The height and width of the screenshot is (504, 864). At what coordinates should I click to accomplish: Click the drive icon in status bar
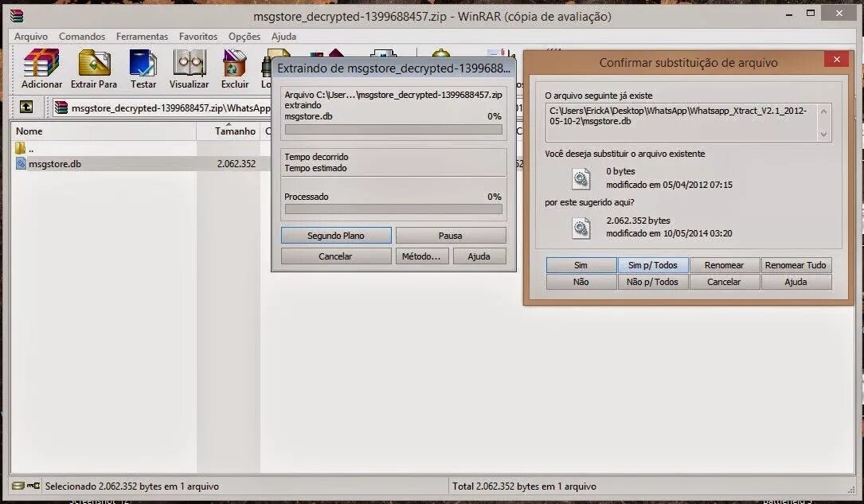point(18,486)
